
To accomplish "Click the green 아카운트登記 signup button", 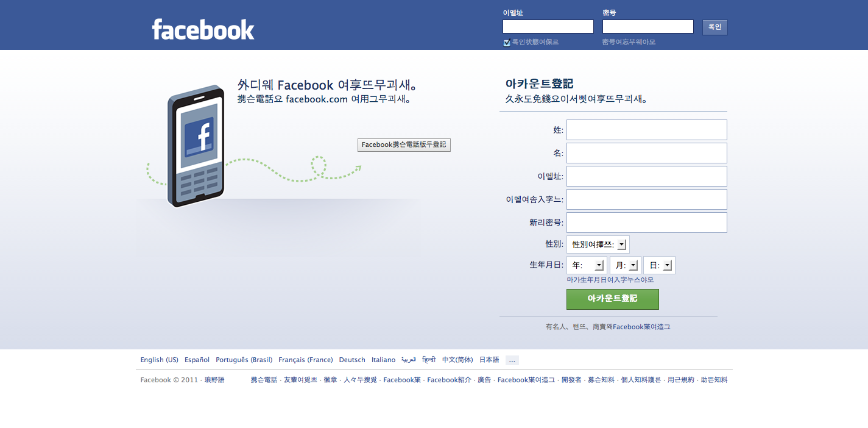I will point(613,299).
